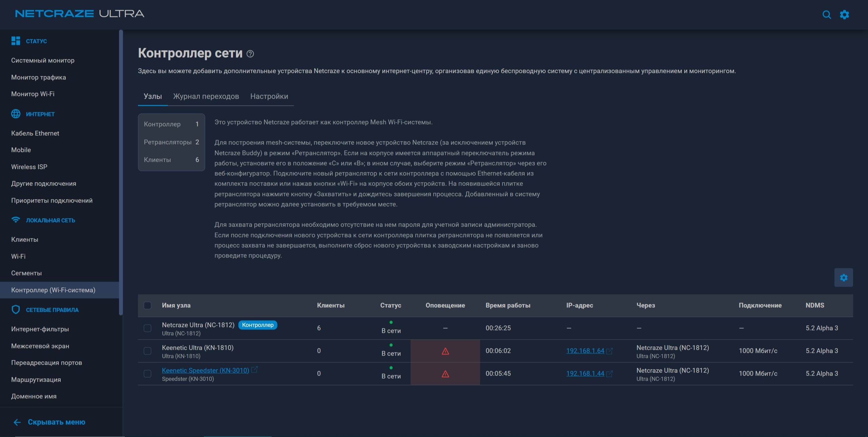The height and width of the screenshot is (437, 868).
Task: Check the Netcraze Ultra (NC-1812) row checkbox
Action: tap(147, 328)
